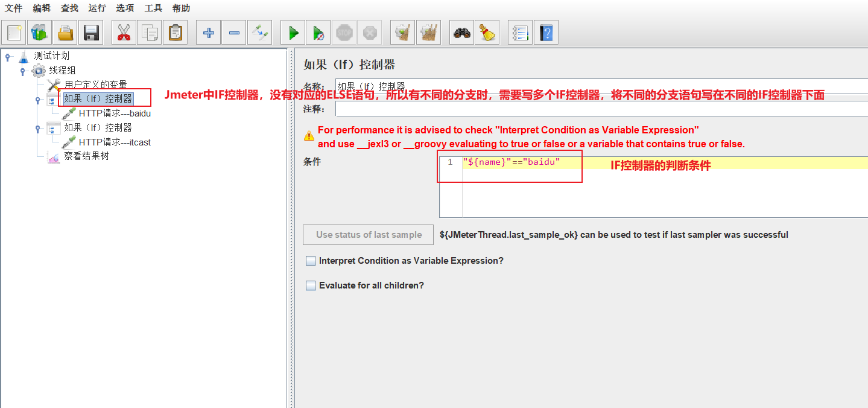Click the Toggle enable/disable icon
Viewport: 868px width, 408px height.
(x=259, y=33)
